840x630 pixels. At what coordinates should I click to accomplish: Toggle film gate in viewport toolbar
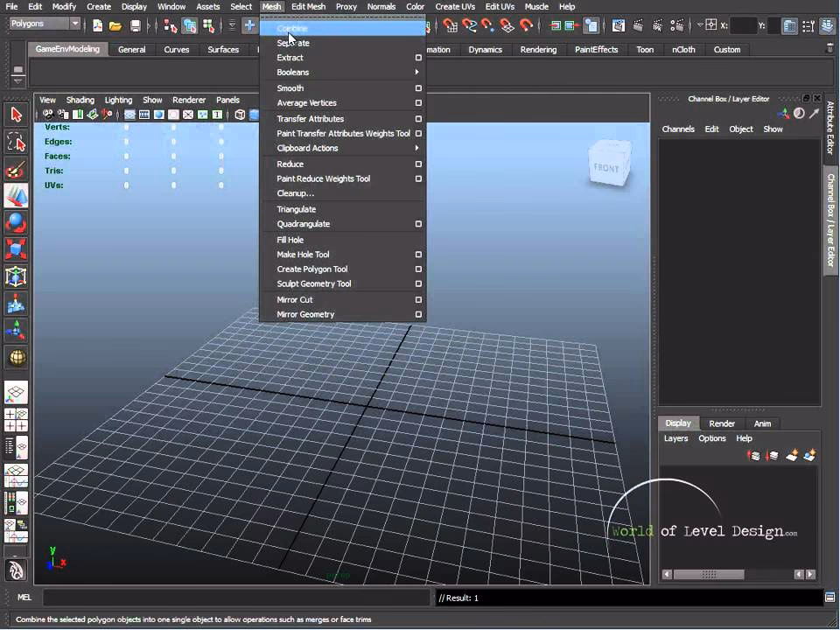(144, 114)
